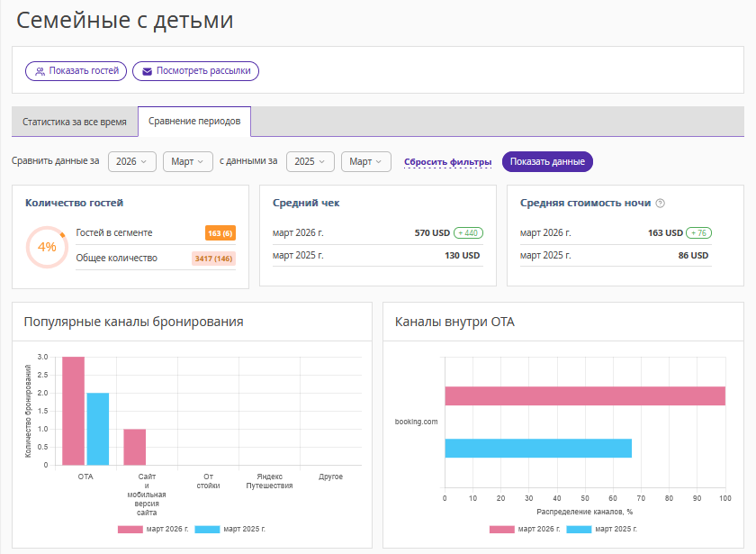Click the 4% circular progress indicator
The image size is (756, 554).
tap(47, 246)
